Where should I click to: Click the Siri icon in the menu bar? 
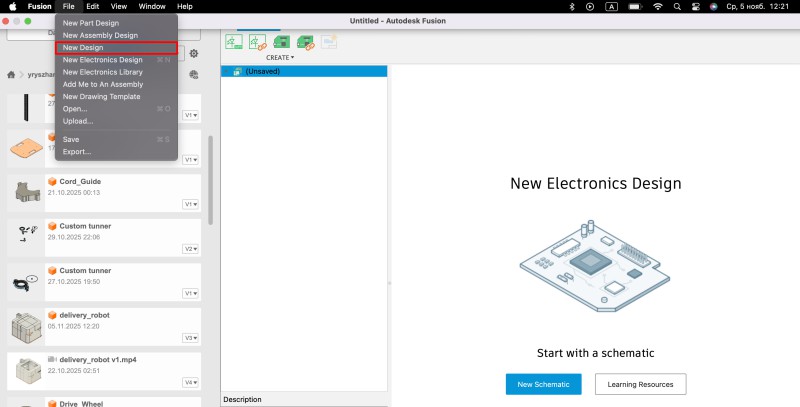tap(714, 7)
